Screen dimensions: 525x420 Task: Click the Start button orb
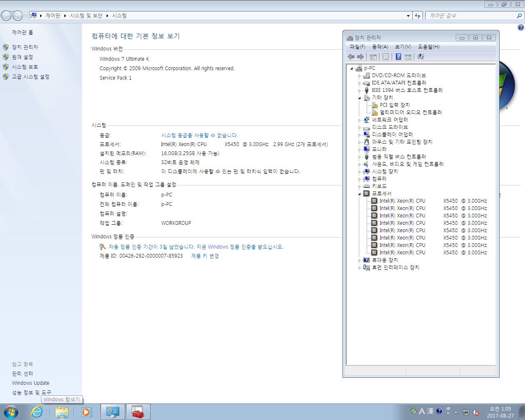(x=11, y=412)
